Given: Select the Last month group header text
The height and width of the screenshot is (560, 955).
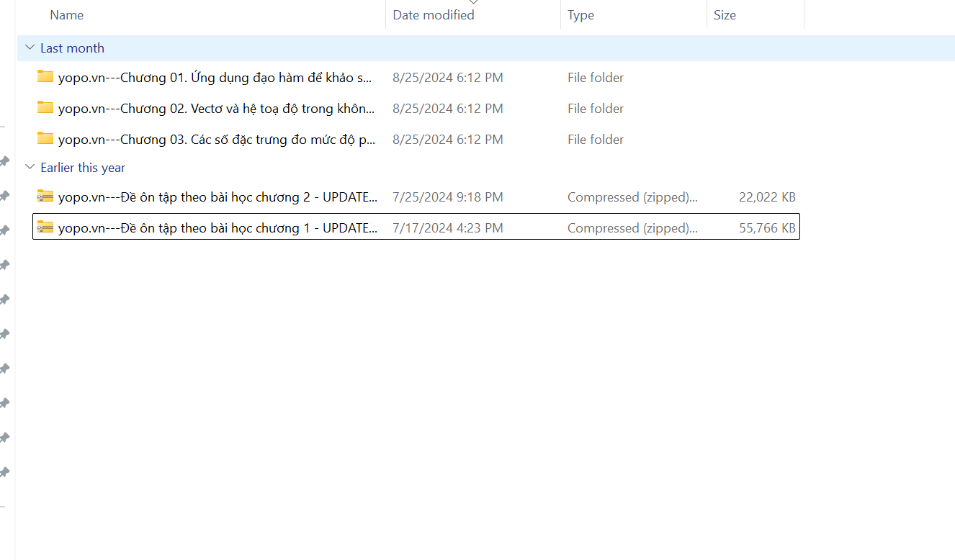Looking at the screenshot, I should point(72,48).
